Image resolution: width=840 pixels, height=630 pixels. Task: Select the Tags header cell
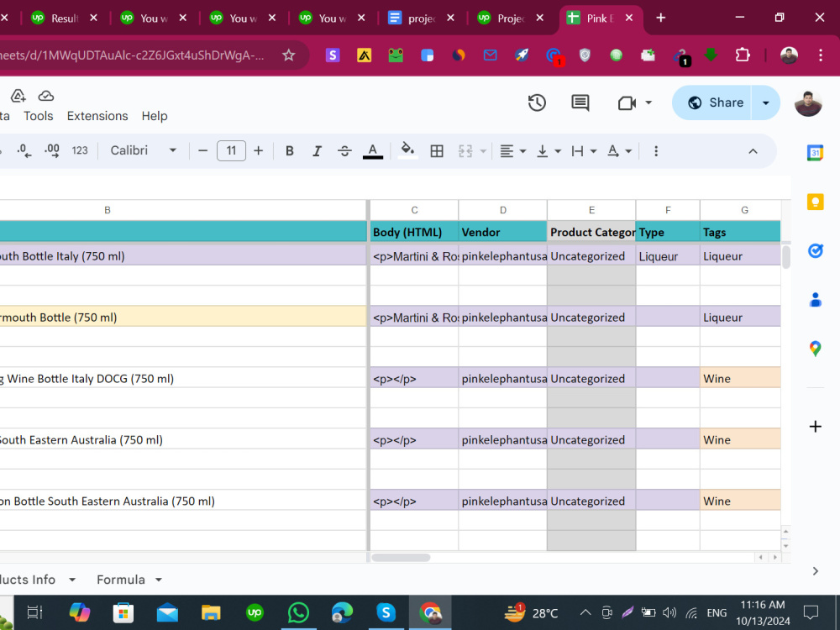point(740,232)
